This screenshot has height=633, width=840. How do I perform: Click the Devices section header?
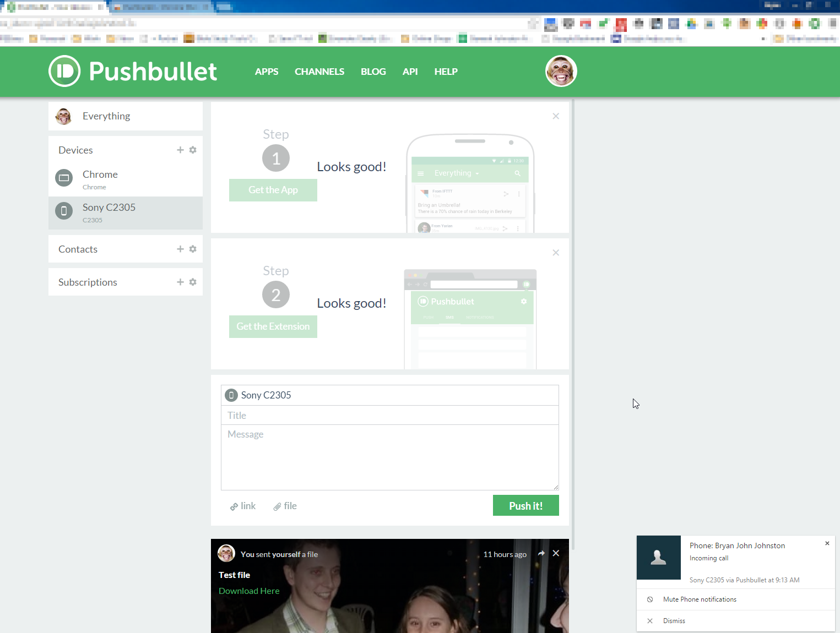pos(75,150)
